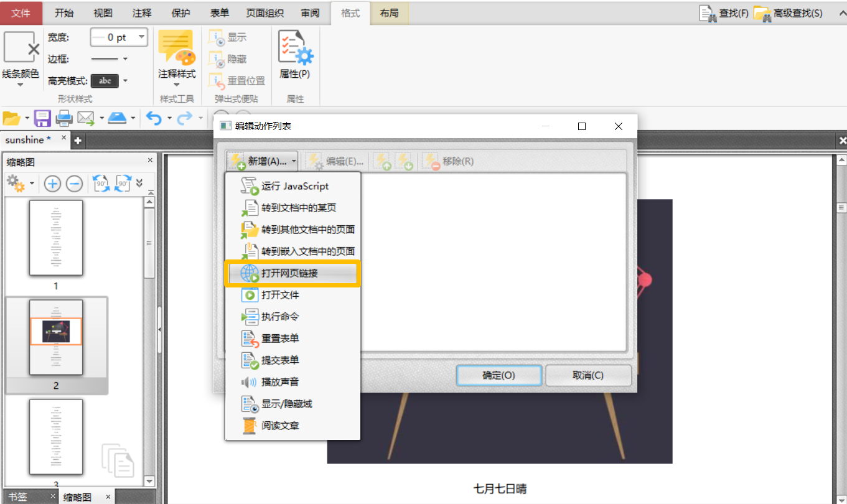
Task: Rotate thumbnails clockwise 90 degrees
Action: pyautogui.click(x=122, y=183)
